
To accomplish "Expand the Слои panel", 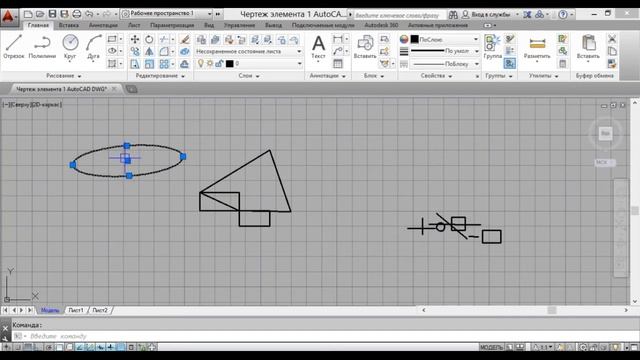I will pos(249,76).
